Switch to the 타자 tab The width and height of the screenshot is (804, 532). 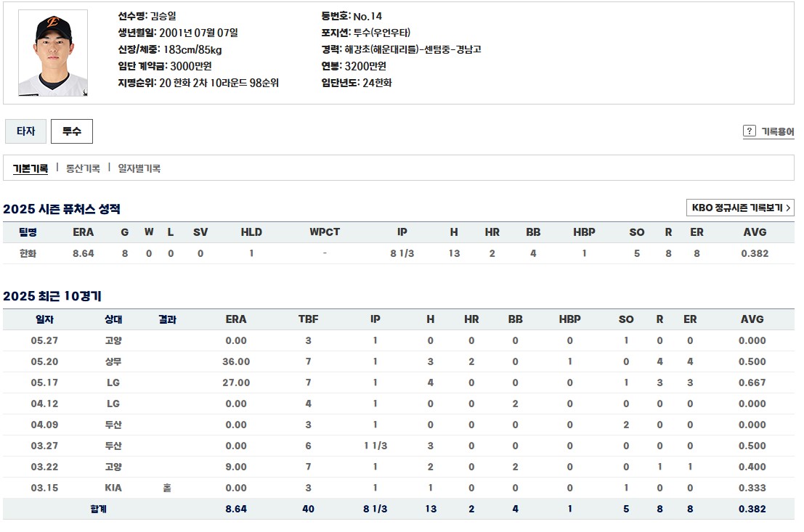click(x=25, y=131)
